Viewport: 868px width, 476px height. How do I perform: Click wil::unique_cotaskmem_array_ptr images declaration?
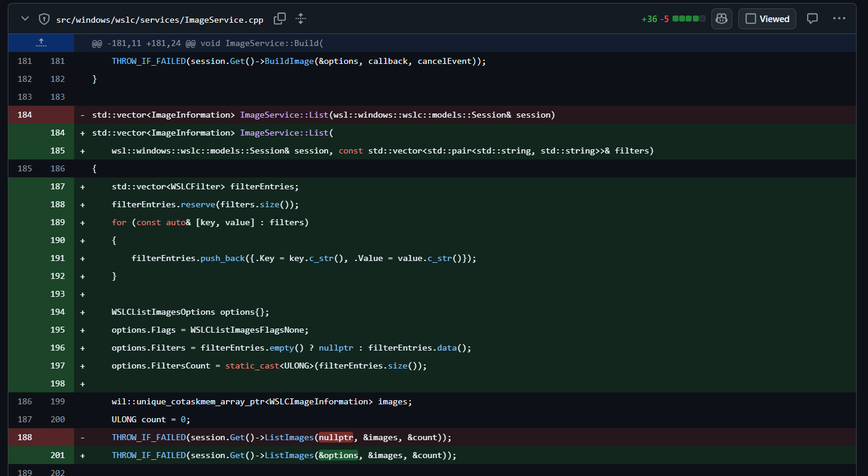click(x=262, y=401)
